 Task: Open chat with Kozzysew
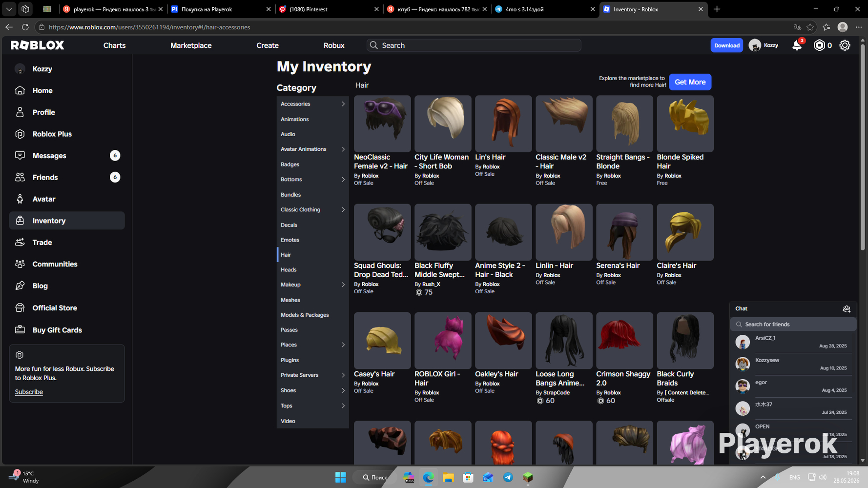793,364
